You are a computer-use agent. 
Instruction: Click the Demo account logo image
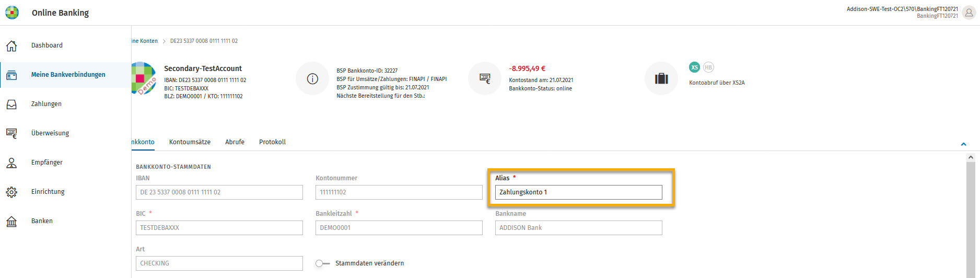(144, 78)
